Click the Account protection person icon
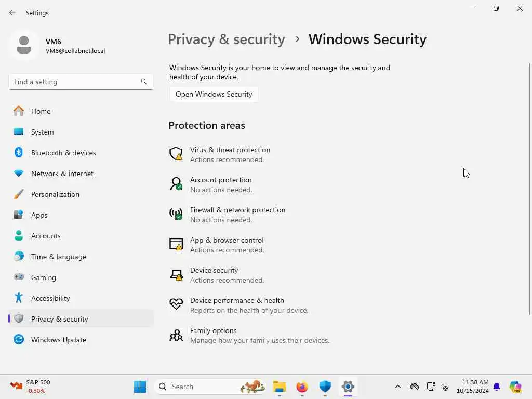The image size is (532, 399). pos(176,184)
